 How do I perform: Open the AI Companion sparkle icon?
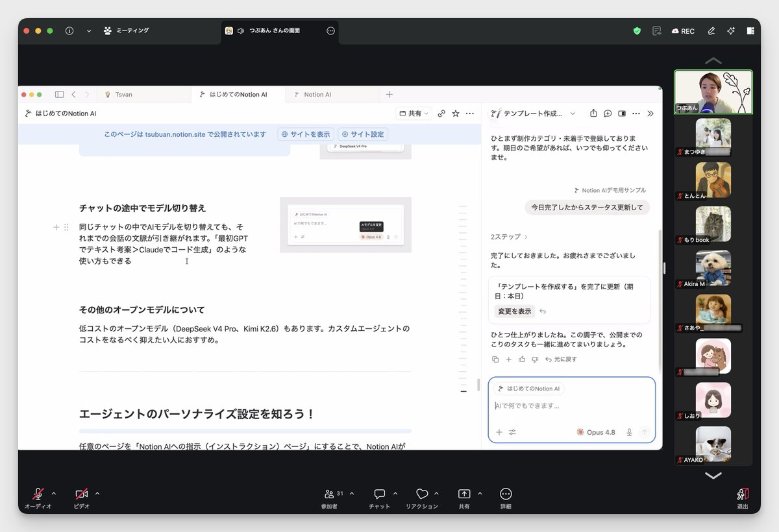click(731, 30)
